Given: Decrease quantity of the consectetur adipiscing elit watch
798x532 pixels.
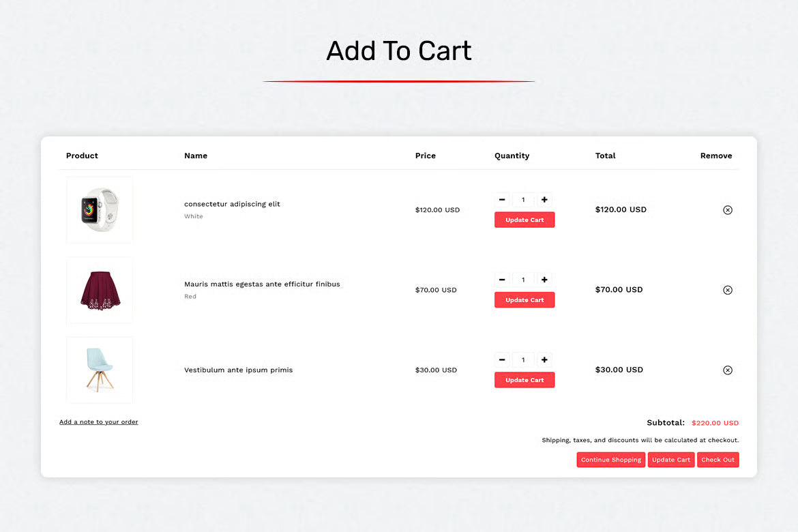Looking at the screenshot, I should coord(502,199).
